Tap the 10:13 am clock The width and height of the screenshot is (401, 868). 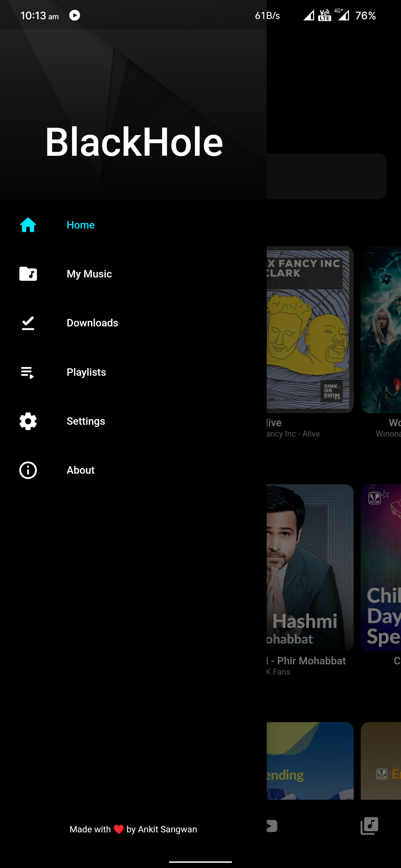[x=40, y=16]
